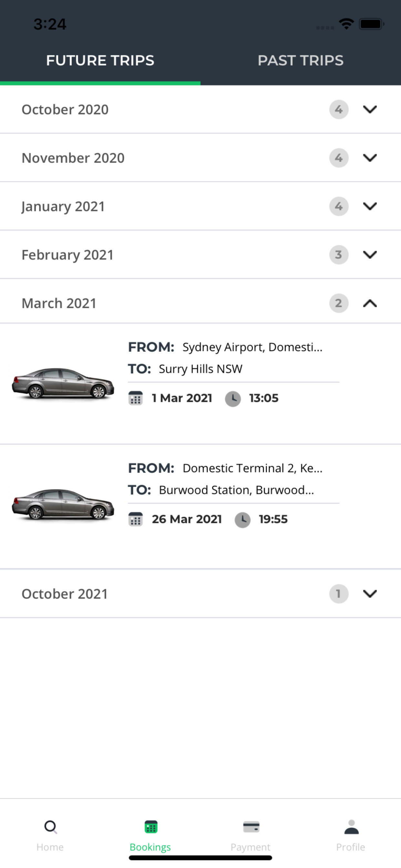This screenshot has width=401, height=868.
Task: Expand the October 2021 chevron
Action: tap(370, 594)
